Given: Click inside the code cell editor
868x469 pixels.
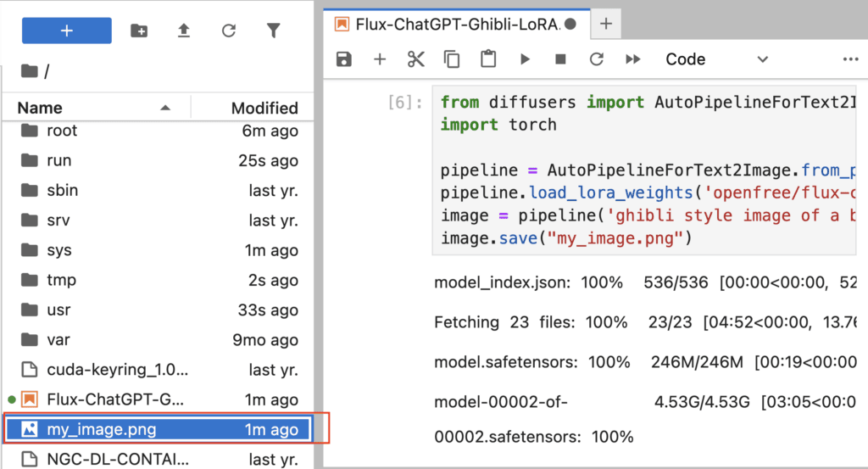Looking at the screenshot, I should [644, 170].
